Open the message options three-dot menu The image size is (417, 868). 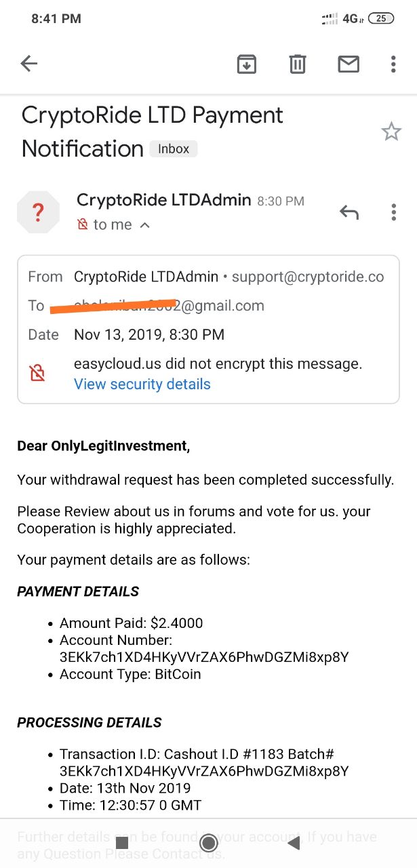coord(393,212)
